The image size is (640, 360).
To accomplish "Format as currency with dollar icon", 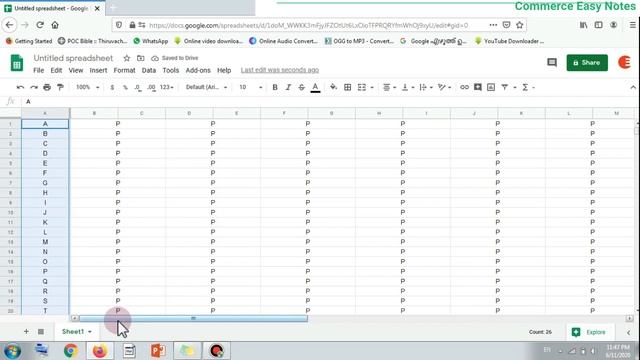I will tap(112, 87).
